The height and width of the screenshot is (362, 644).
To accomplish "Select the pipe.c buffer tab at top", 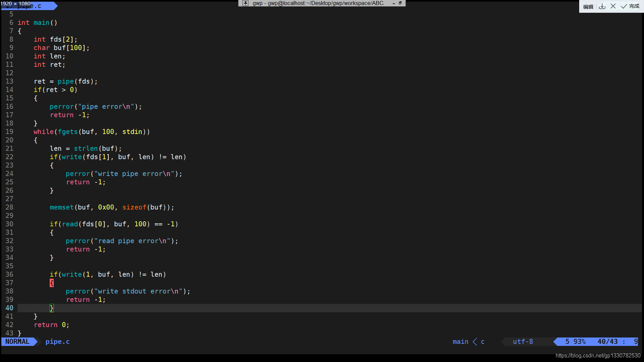I will 30,6.
